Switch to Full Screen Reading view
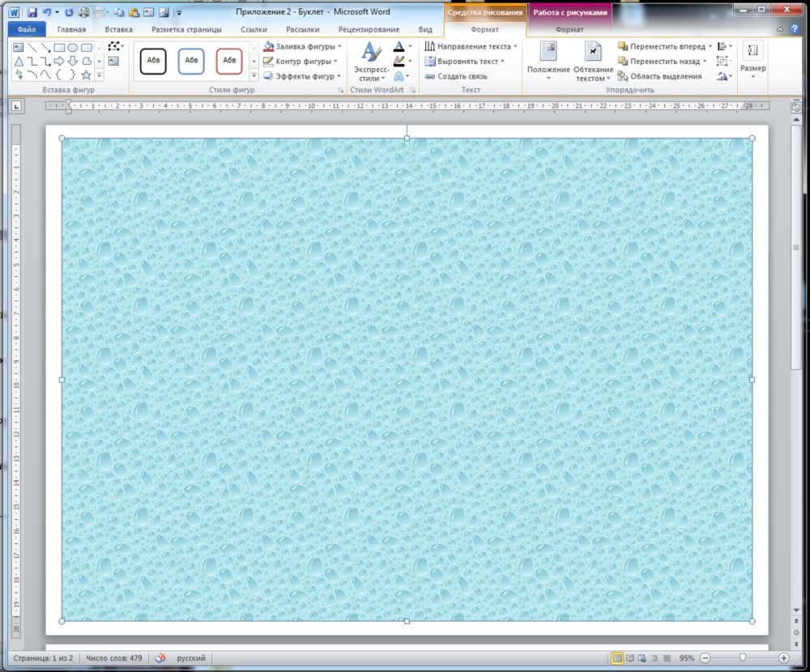 coord(630,658)
